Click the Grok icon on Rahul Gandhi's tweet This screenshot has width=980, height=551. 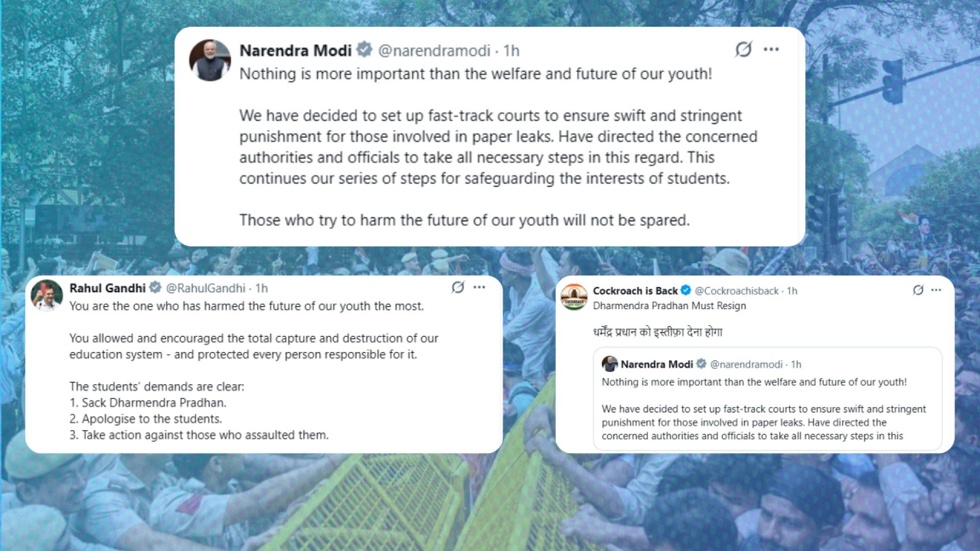(458, 287)
